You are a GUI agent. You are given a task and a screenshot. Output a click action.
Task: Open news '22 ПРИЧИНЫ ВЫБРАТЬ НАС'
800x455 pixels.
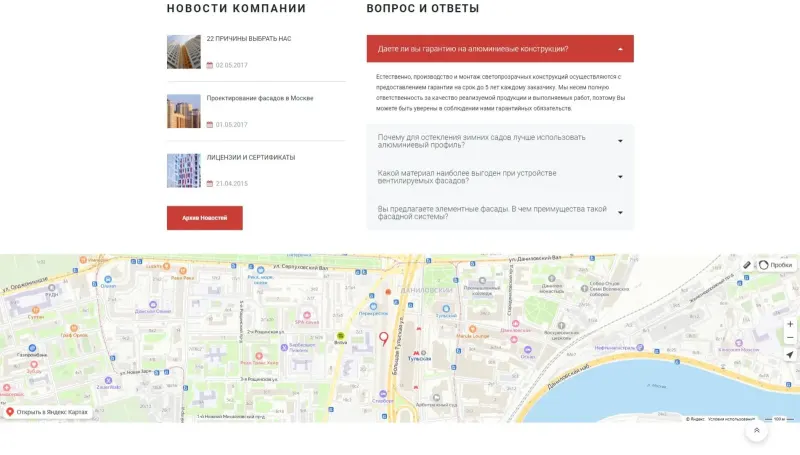[x=248, y=39]
